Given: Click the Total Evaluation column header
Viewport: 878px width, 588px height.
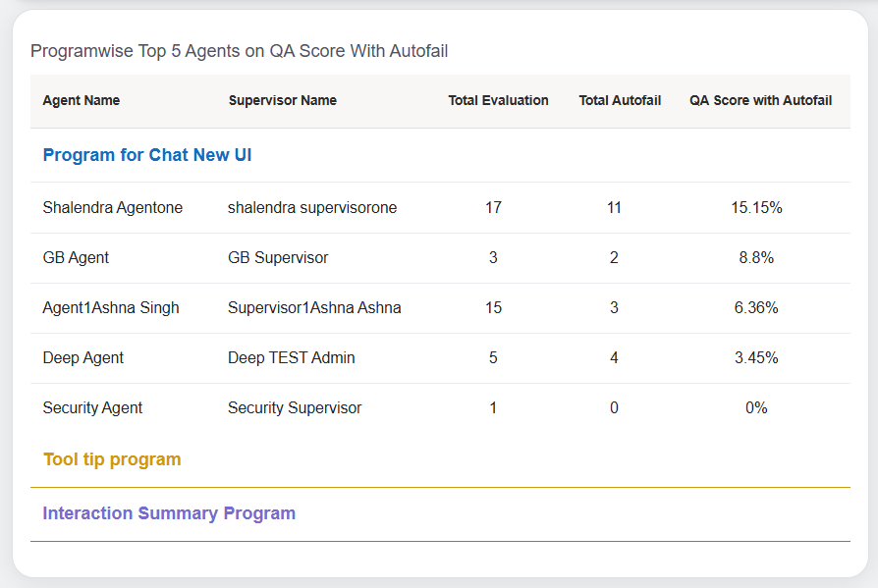Looking at the screenshot, I should coord(498,100).
